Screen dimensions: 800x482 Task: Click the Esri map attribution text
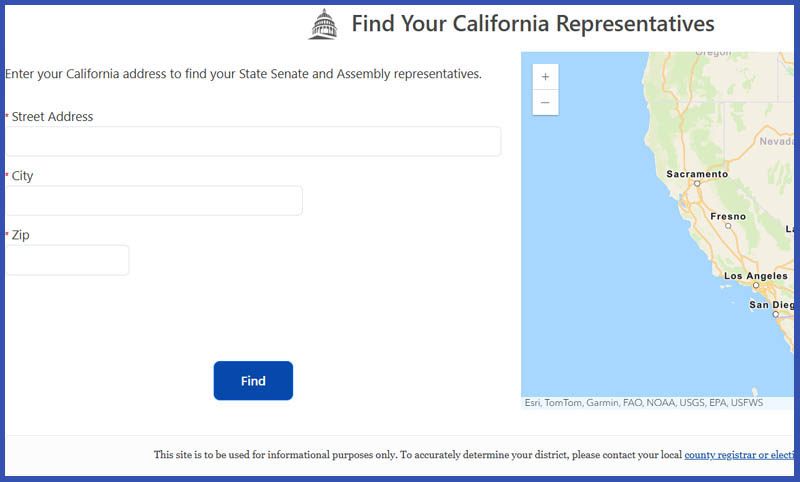[644, 402]
